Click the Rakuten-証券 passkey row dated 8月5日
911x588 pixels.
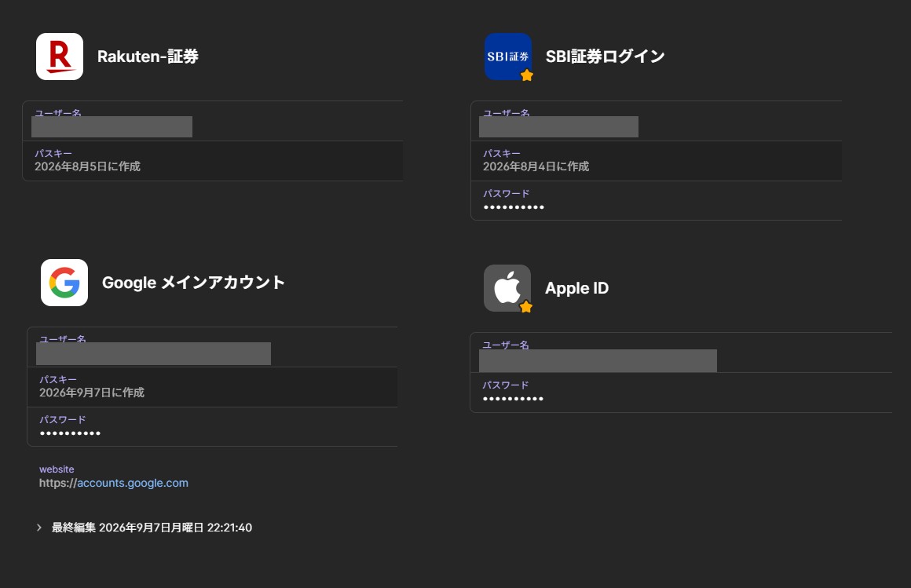pos(213,161)
